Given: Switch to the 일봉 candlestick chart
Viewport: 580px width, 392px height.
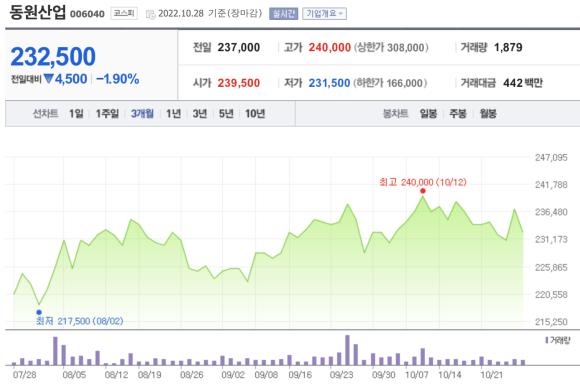Looking at the screenshot, I should coord(428,114).
